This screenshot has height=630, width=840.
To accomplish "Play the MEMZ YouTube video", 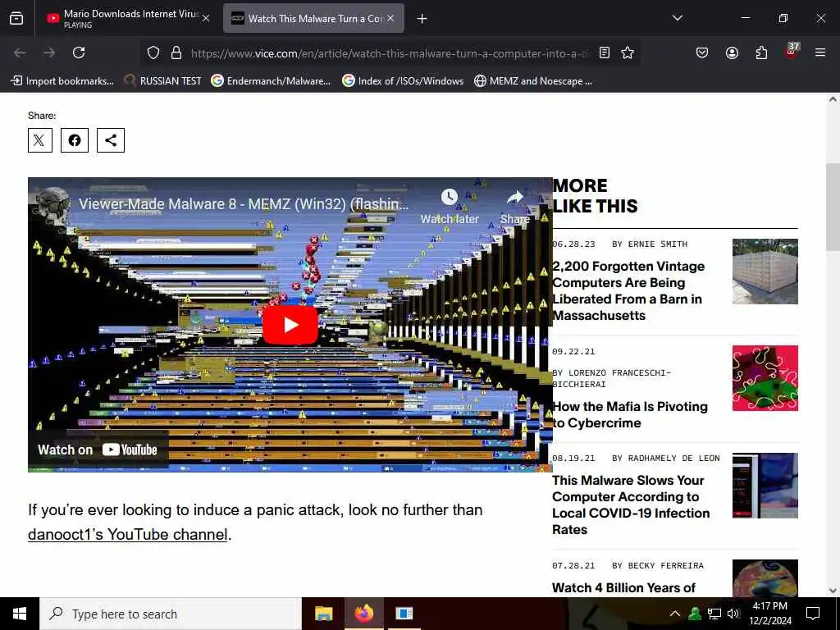I will pos(290,325).
